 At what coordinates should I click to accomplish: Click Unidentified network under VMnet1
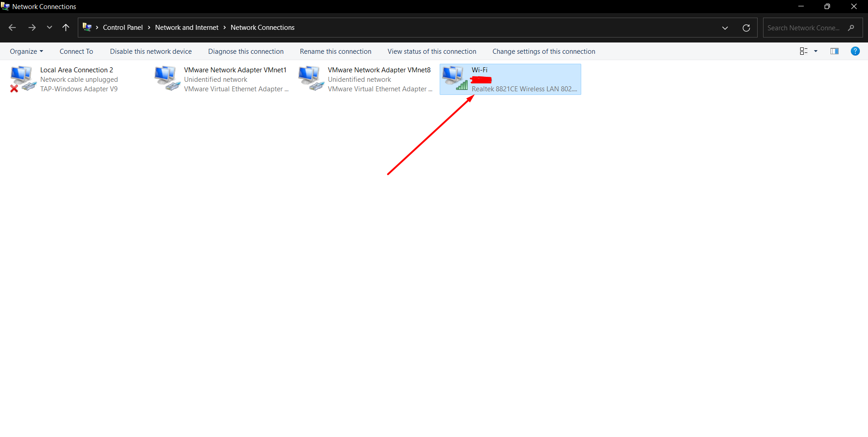tap(215, 80)
